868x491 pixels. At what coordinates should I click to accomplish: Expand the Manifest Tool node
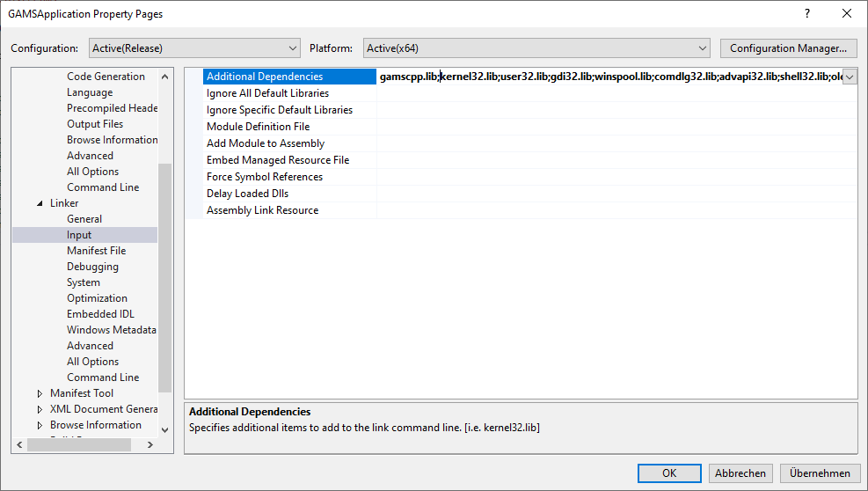40,393
